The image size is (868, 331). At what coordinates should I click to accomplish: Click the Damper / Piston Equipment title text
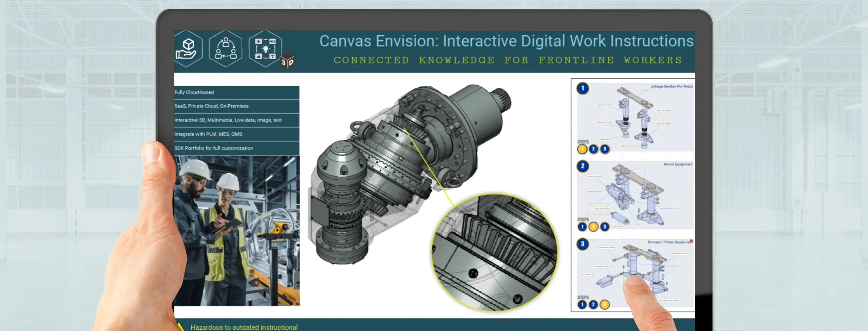[669, 242]
